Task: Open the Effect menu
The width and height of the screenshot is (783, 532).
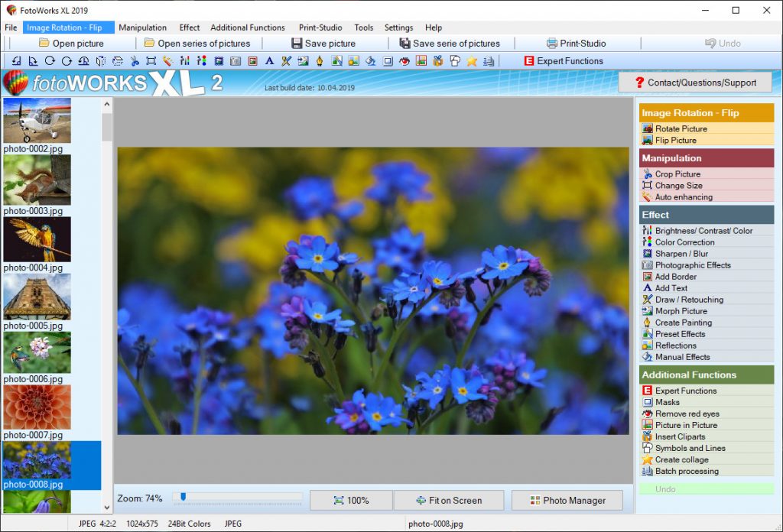Action: pos(189,27)
